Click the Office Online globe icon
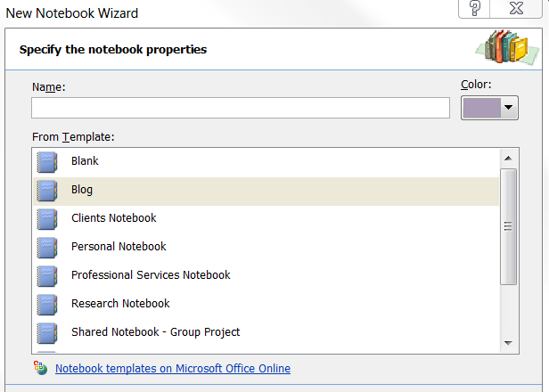Screen dimensions: 549x392 pyautogui.click(x=40, y=368)
